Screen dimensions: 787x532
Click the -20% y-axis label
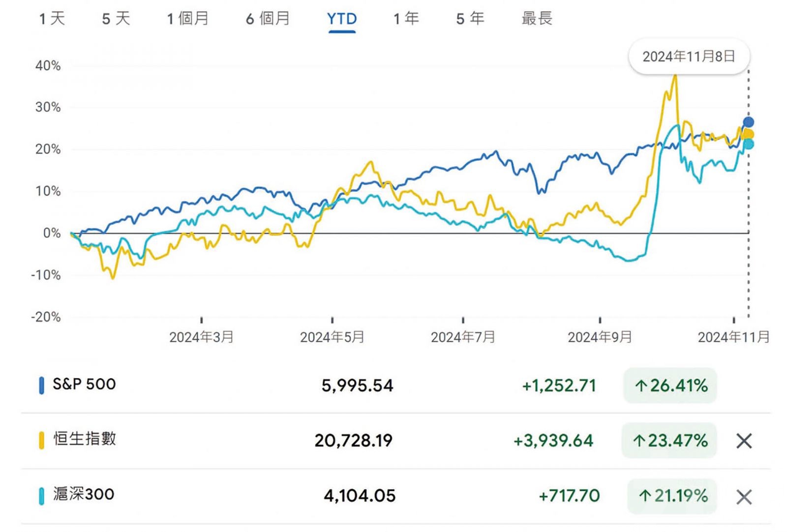click(46, 317)
